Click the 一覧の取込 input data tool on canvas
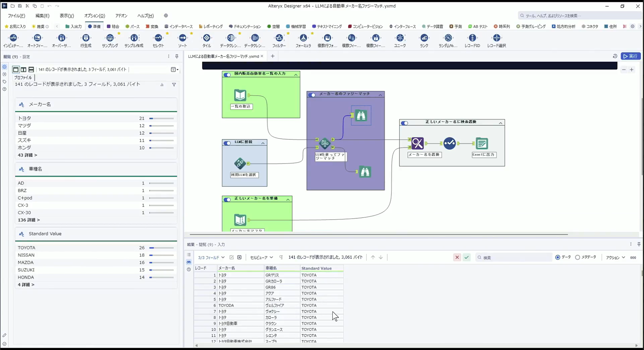The width and height of the screenshot is (644, 350). point(240,95)
